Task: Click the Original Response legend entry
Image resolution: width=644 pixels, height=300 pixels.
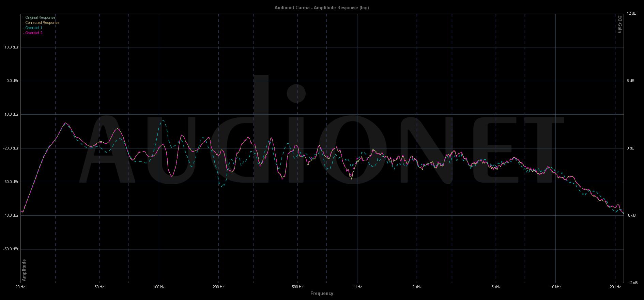Action: point(40,17)
